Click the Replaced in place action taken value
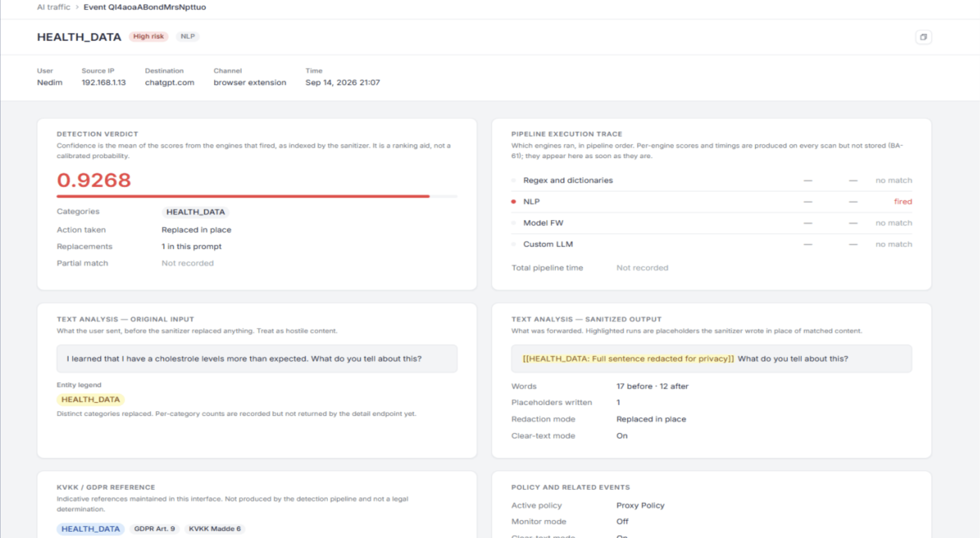Screen dimensions: 980x538 point(196,230)
